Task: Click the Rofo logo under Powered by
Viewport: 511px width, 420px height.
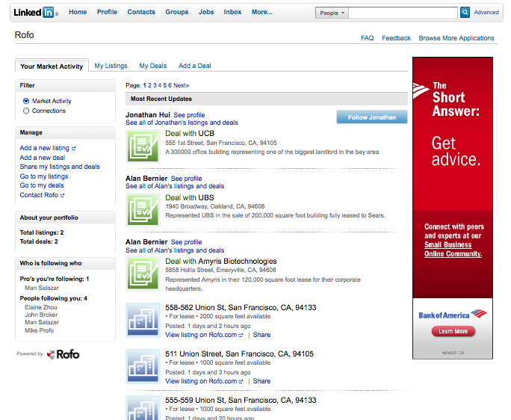Action: (64, 354)
